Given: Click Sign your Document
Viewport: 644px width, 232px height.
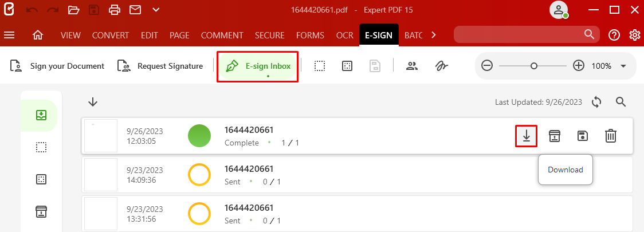Looking at the screenshot, I should tap(57, 66).
